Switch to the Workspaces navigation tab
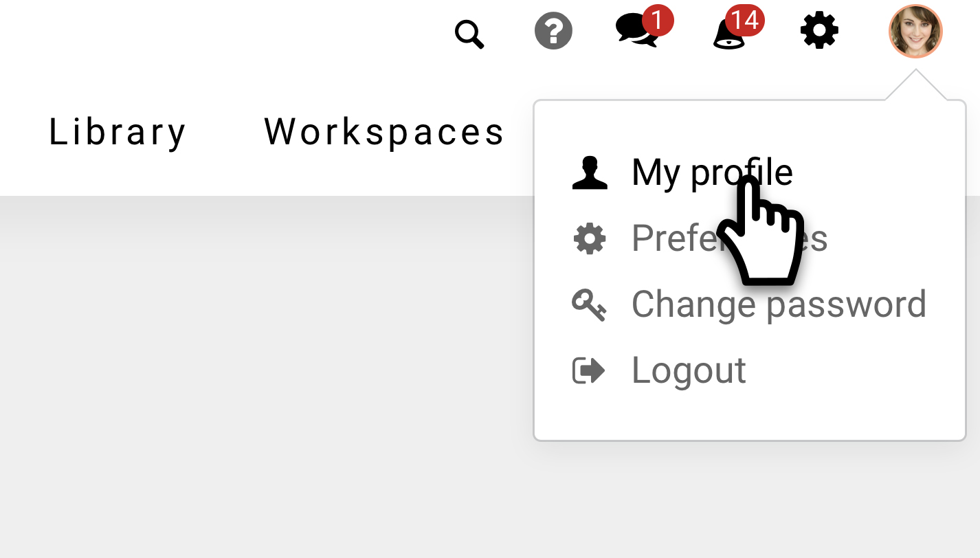The image size is (980, 558). point(384,132)
